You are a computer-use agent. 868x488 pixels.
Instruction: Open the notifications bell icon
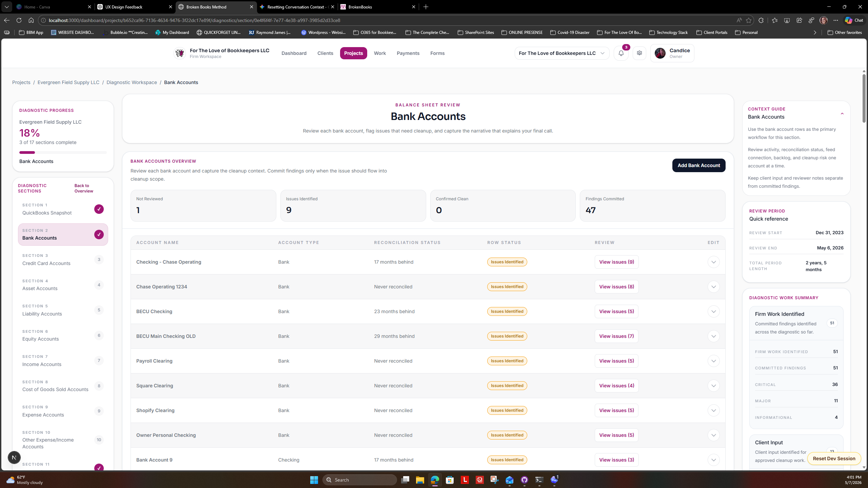pyautogui.click(x=621, y=53)
